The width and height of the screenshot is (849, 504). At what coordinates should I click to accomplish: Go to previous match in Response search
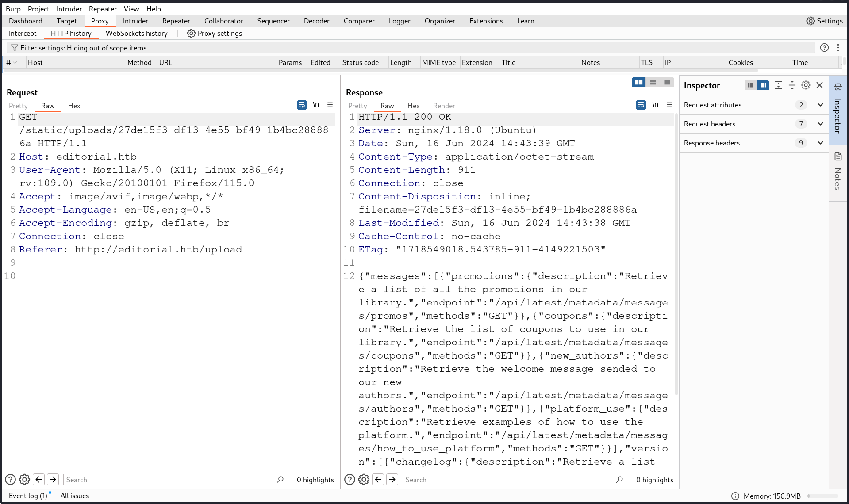(378, 480)
